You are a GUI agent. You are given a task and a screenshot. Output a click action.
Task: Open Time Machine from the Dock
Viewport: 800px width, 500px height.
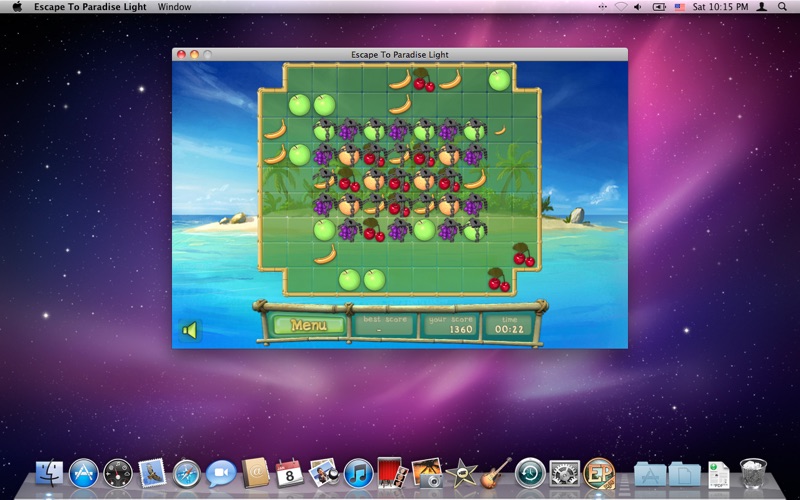[530, 473]
